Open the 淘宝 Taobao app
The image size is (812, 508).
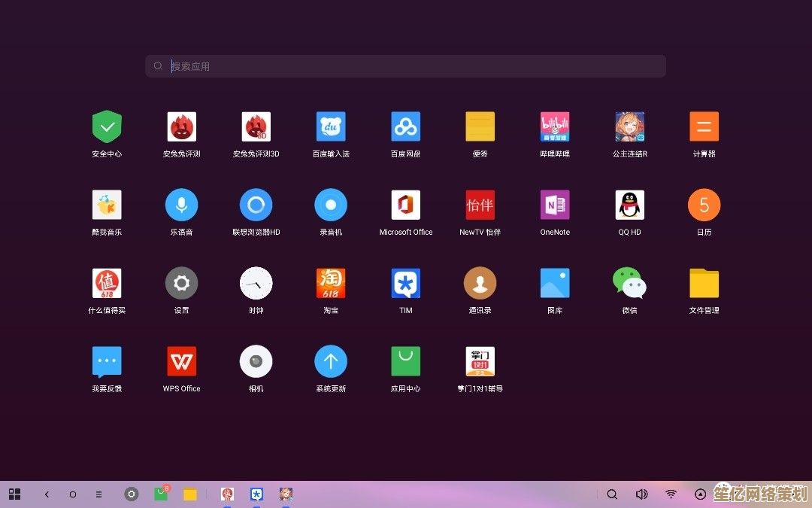click(x=331, y=281)
